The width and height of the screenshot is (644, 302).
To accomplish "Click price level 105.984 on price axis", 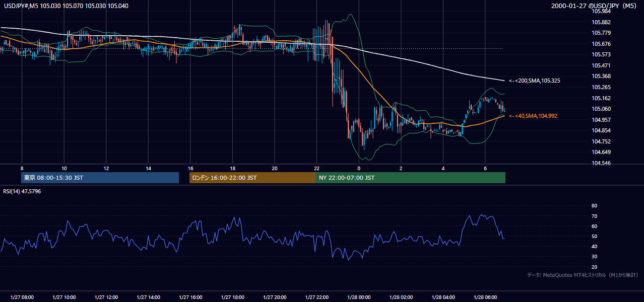I will [601, 12].
